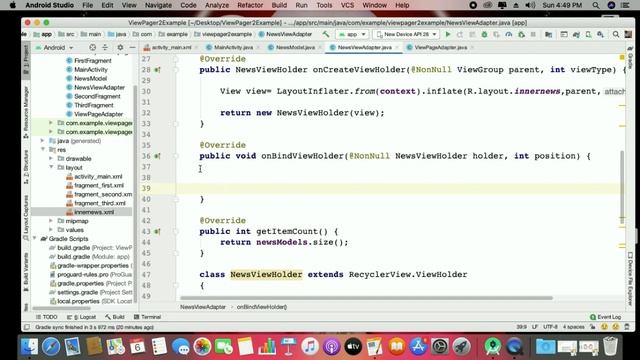Open the New Device API 26 dropdown

[406, 34]
